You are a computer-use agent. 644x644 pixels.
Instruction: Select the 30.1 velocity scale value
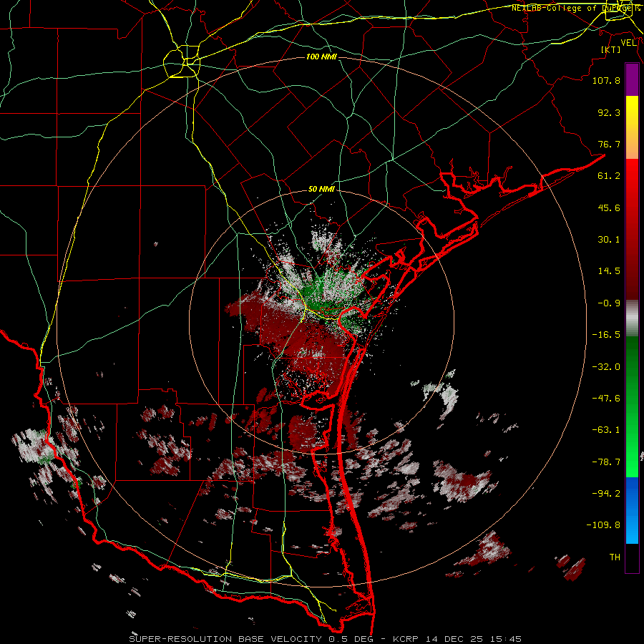coord(609,240)
